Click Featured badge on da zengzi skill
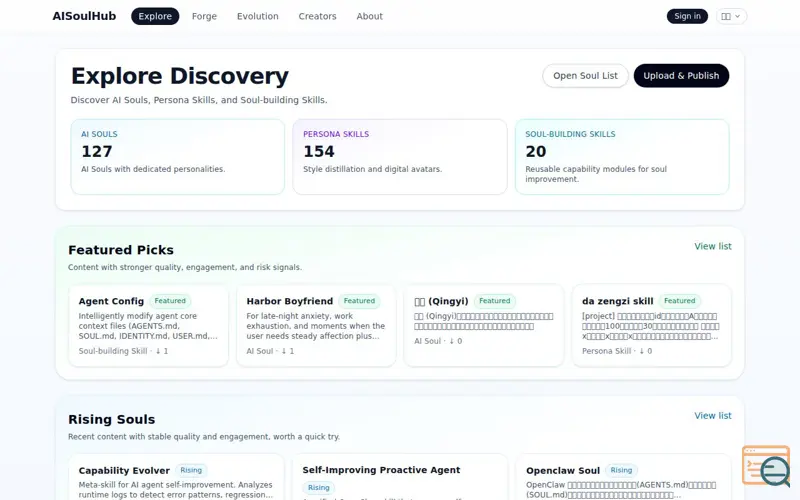 click(x=679, y=301)
